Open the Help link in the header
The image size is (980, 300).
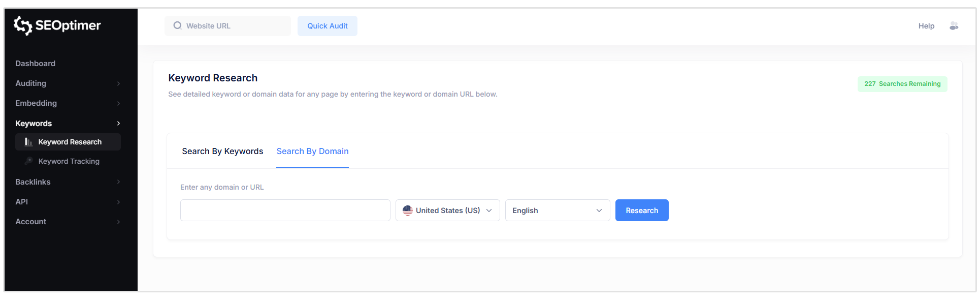pyautogui.click(x=926, y=25)
